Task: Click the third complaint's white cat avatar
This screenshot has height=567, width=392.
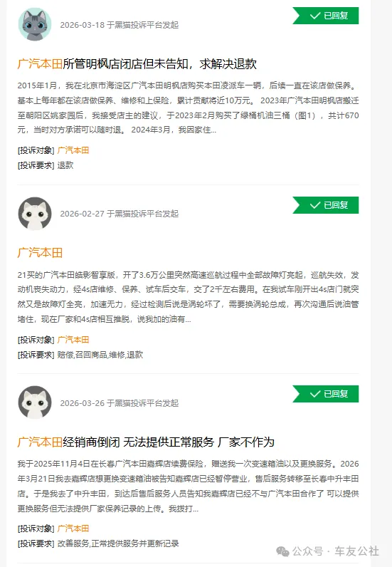Action: (x=35, y=402)
